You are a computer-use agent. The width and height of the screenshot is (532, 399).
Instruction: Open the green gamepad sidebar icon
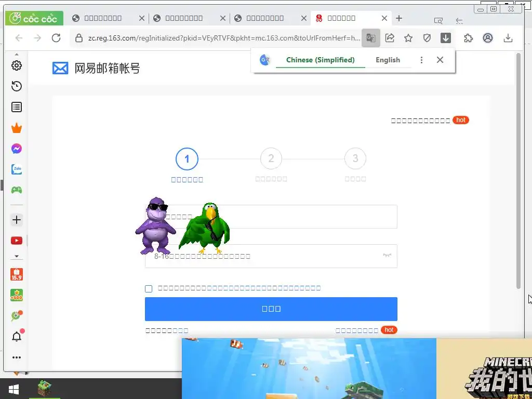coord(17,190)
